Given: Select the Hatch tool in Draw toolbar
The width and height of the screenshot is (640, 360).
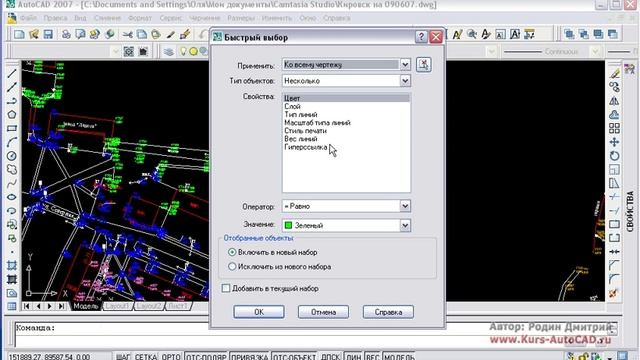Looking at the screenshot, I should click(x=11, y=266).
